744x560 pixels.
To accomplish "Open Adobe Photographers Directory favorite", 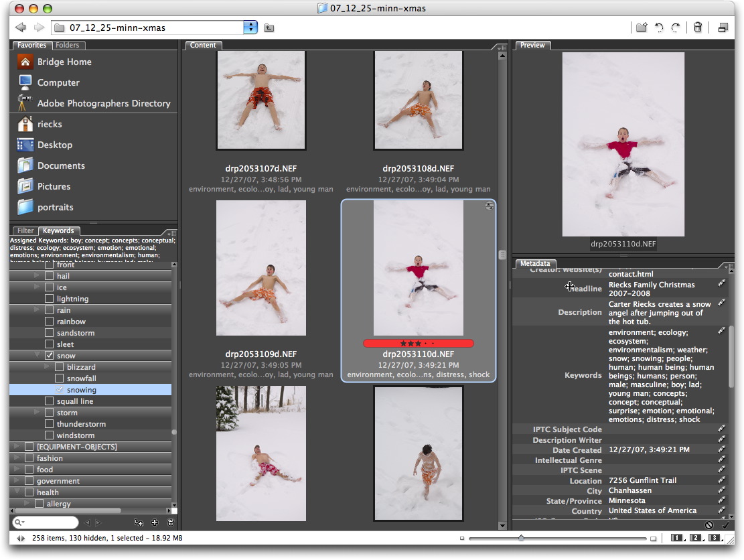I will [x=104, y=103].
